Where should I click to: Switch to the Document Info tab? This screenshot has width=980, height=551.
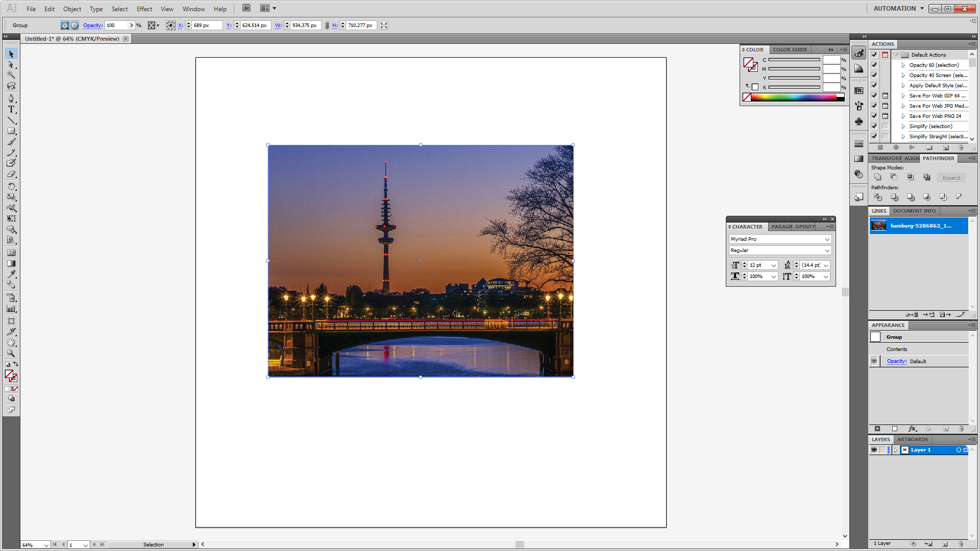914,211
